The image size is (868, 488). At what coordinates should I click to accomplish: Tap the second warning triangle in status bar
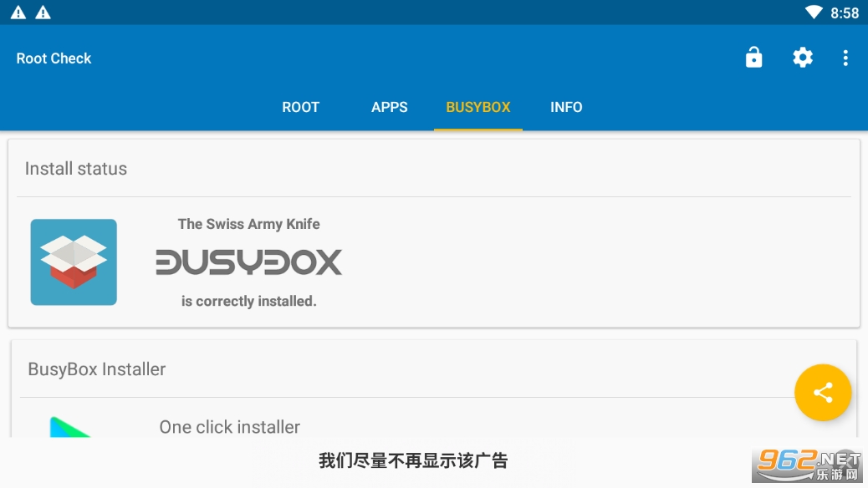43,13
